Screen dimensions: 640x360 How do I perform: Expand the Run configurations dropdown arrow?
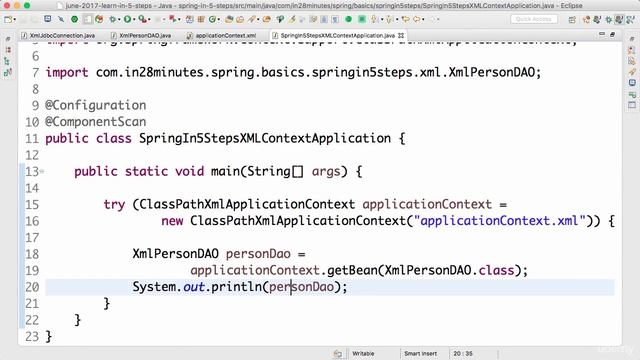click(134, 19)
